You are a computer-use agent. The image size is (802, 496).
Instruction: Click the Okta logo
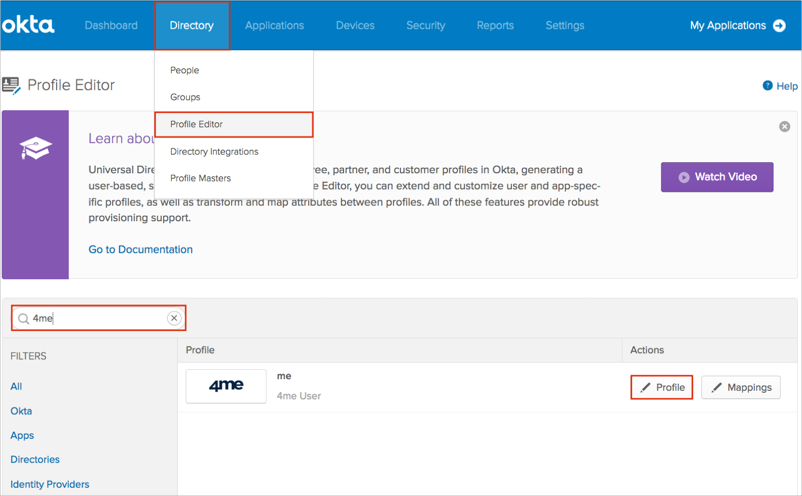click(28, 25)
